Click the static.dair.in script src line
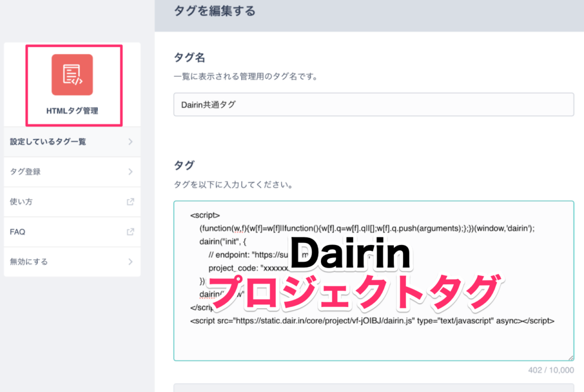 372,321
